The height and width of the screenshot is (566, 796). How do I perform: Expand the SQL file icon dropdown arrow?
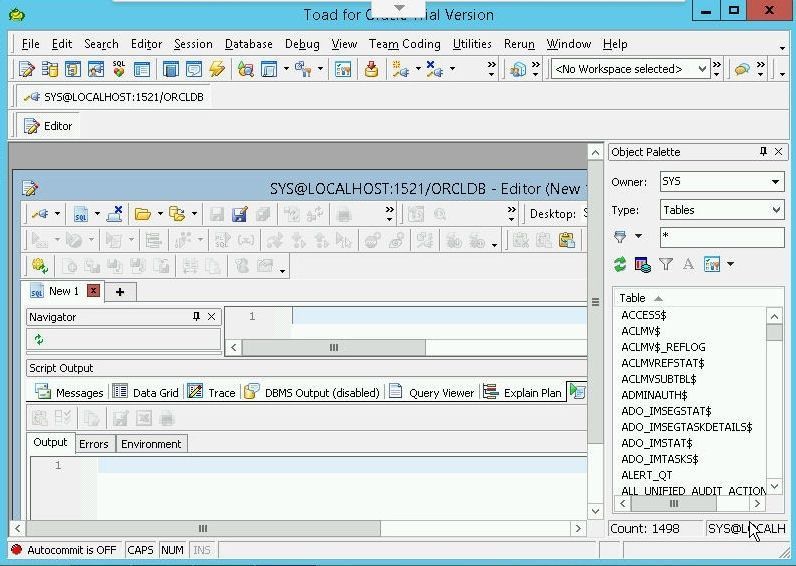click(97, 214)
